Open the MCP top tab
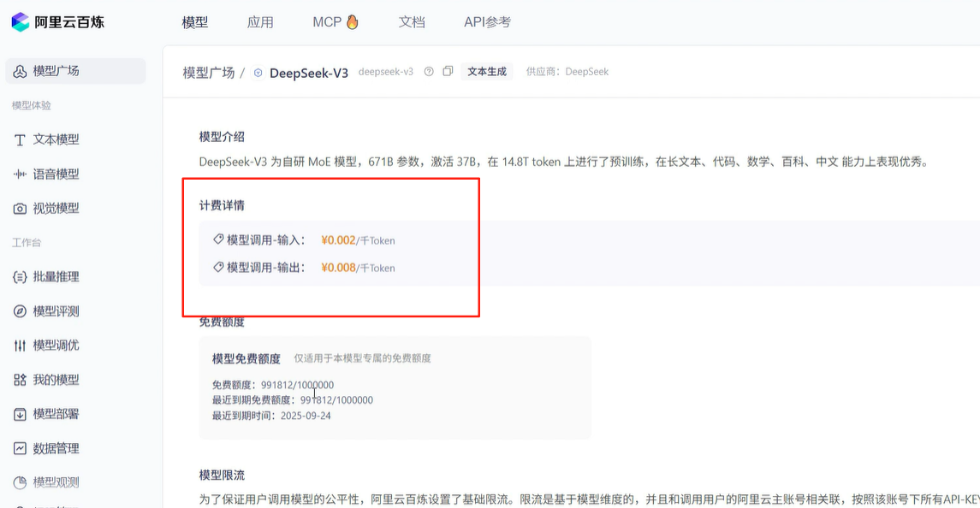Image resolution: width=980 pixels, height=508 pixels. tap(336, 22)
